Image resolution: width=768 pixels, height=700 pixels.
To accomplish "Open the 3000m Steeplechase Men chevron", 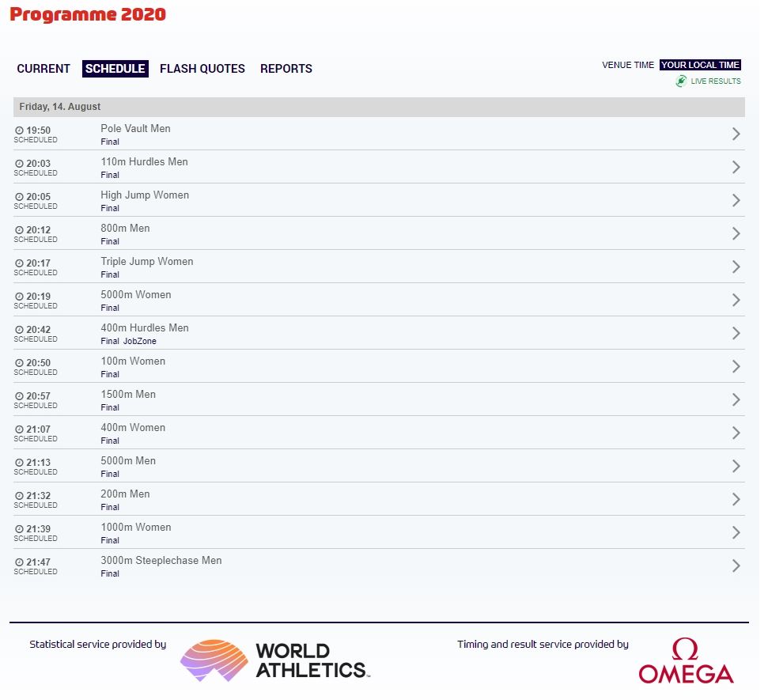I will point(736,566).
